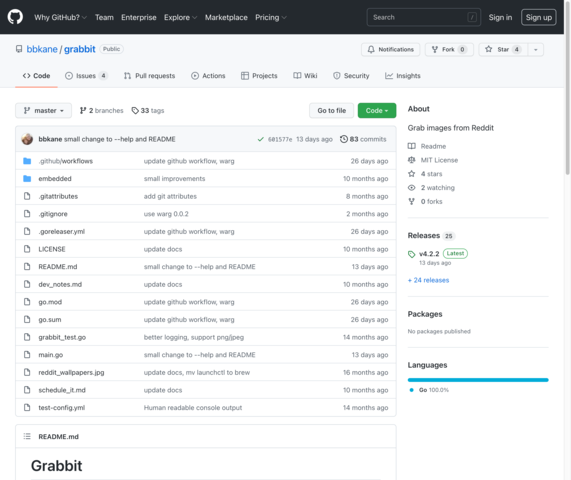The width and height of the screenshot is (571, 480).
Task: Click the .github/workflows folder icon
Action: (27, 161)
